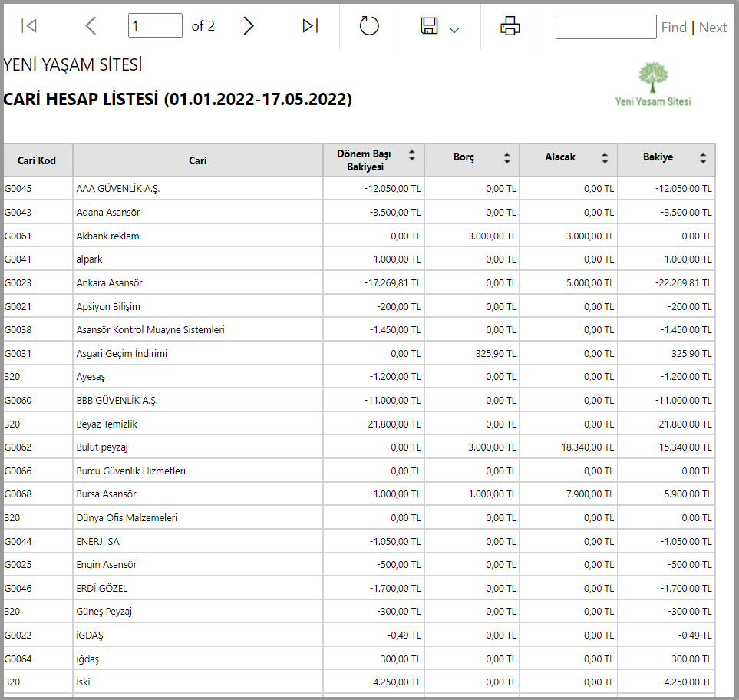The image size is (739, 700).
Task: Go to the next report page
Action: pos(249,26)
